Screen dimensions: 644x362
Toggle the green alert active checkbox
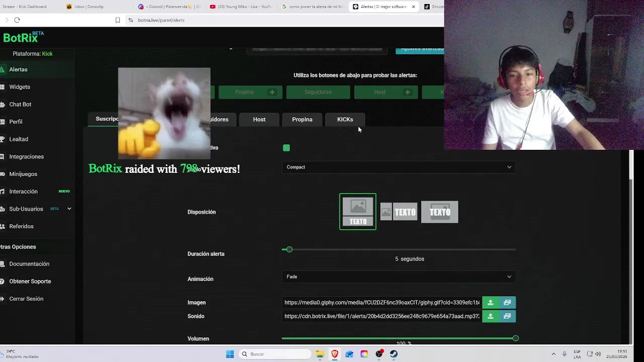286,148
